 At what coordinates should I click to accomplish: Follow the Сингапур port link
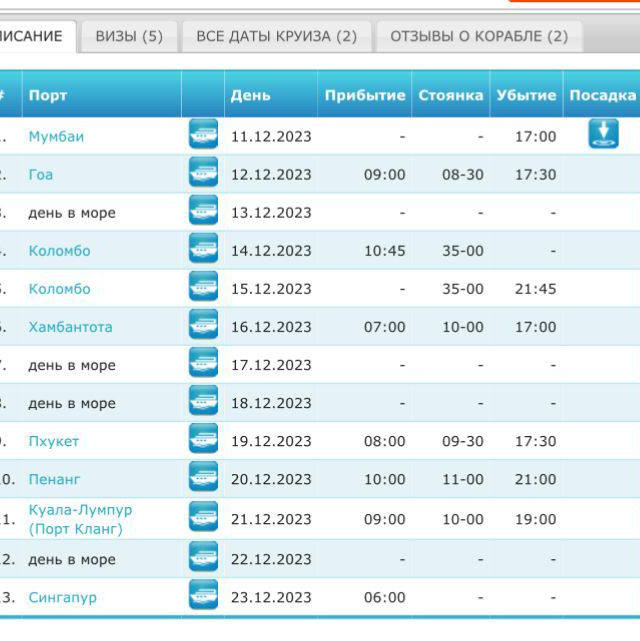coord(62,597)
